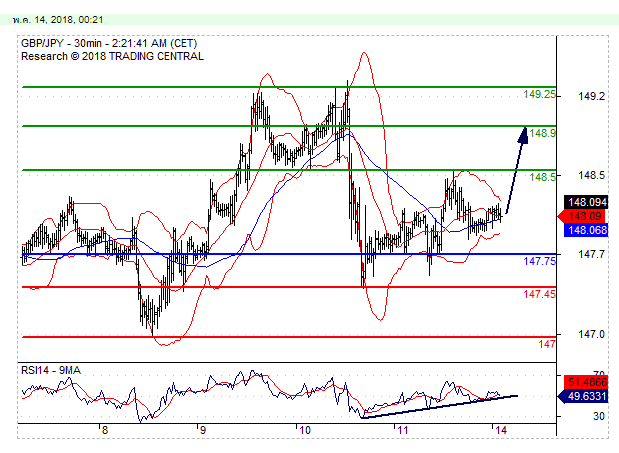Click the 147.0 price axis value
The height and width of the screenshot is (453, 619).
[x=591, y=335]
